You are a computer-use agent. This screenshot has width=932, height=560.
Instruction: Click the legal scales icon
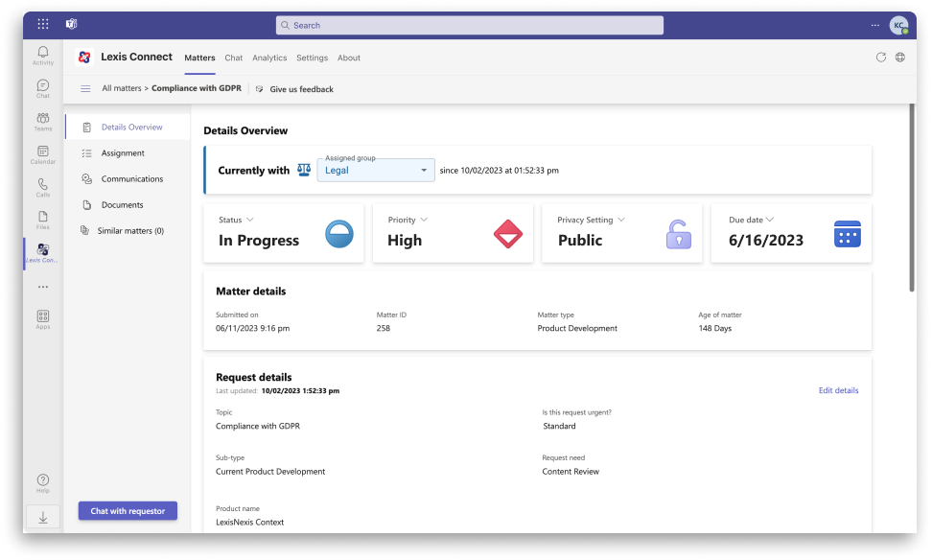304,170
